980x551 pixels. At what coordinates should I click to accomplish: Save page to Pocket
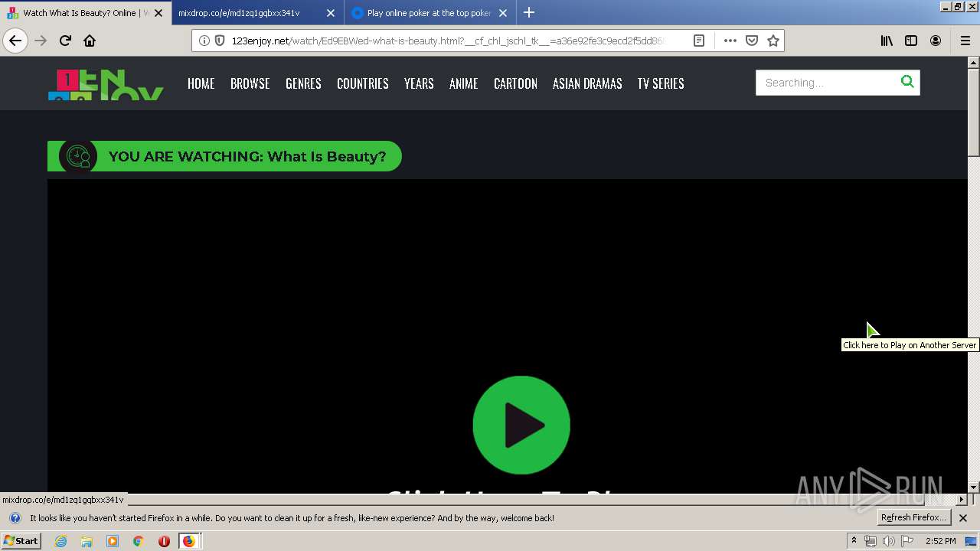pyautogui.click(x=752, y=41)
